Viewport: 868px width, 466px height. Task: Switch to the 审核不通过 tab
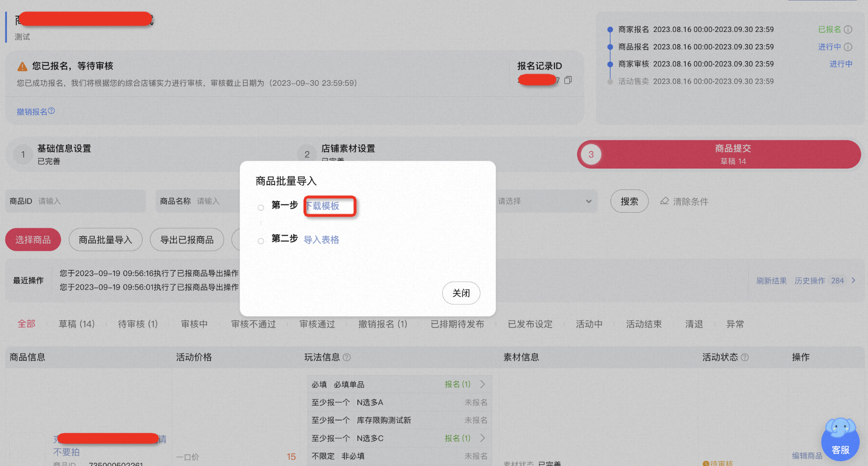pyautogui.click(x=254, y=324)
